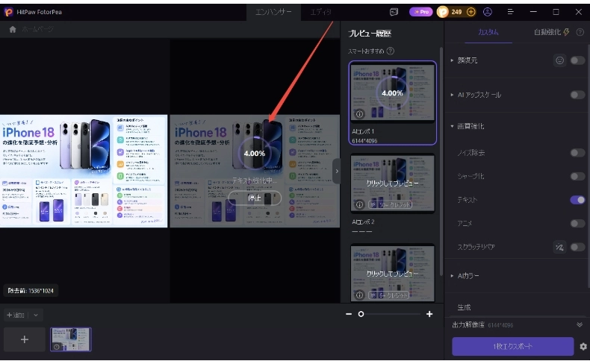Toggle the スクラッチリペア switch
Viewport: 590px width, 364px height.
577,247
